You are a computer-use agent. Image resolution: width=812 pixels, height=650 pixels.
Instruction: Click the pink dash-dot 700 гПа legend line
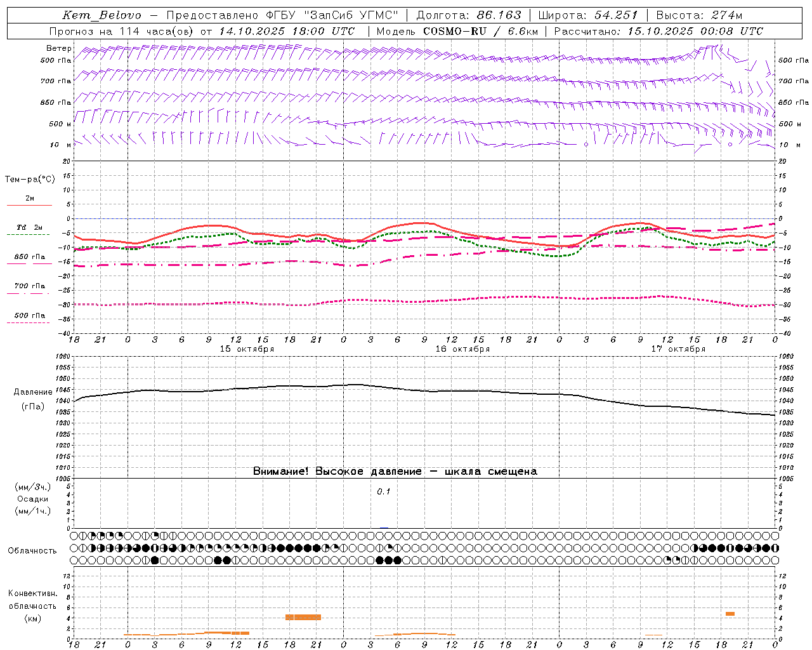tap(28, 293)
